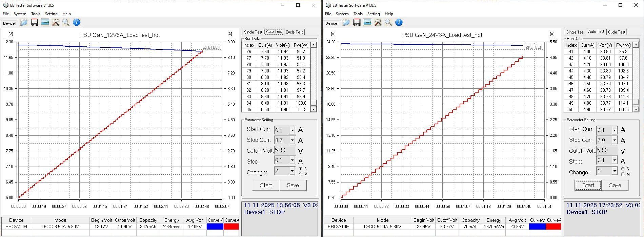Click Save button in 12V6A parameter panel
Screen dimensions: 644x237
click(293, 185)
